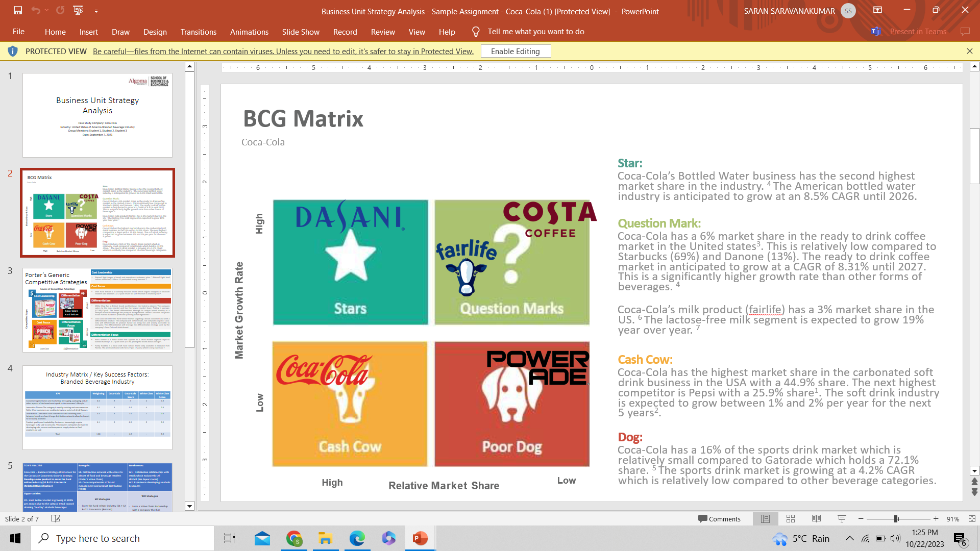This screenshot has height=551, width=980.
Task: Click the Dasani Stars quadrant image
Action: [x=351, y=262]
